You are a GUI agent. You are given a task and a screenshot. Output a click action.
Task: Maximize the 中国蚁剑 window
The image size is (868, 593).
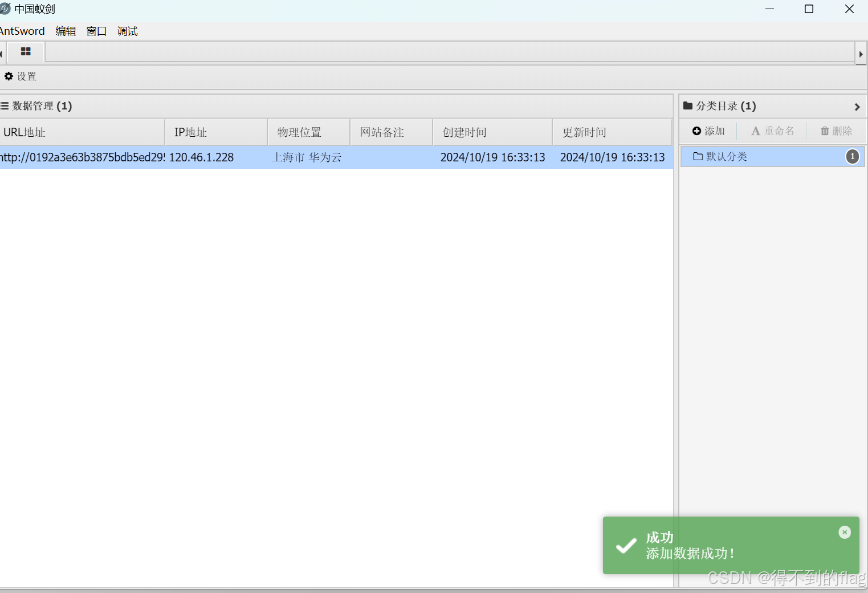pyautogui.click(x=809, y=9)
